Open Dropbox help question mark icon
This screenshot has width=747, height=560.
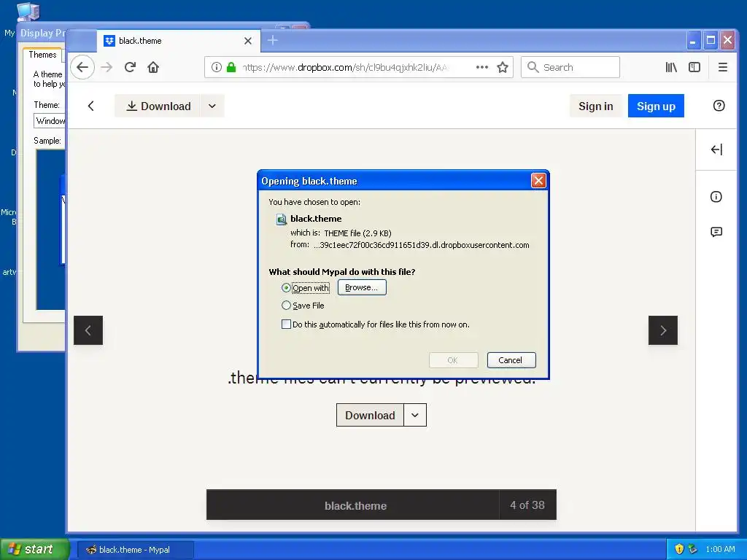719,106
